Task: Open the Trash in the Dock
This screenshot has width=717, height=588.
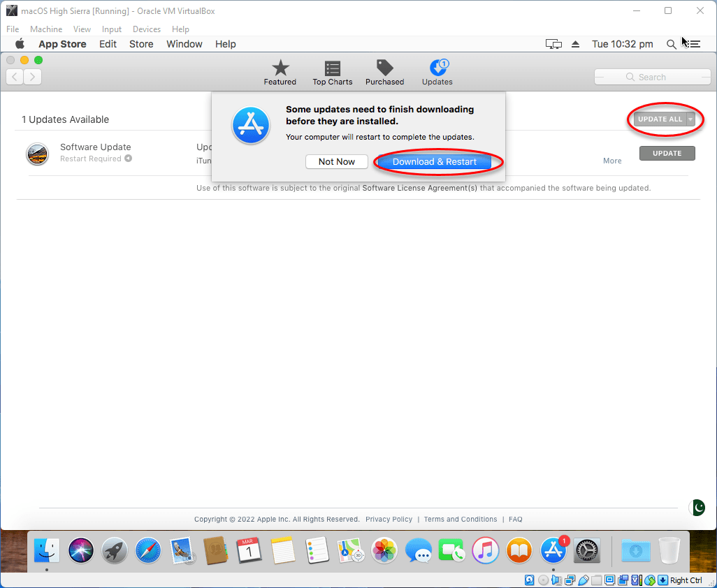Action: 669,550
